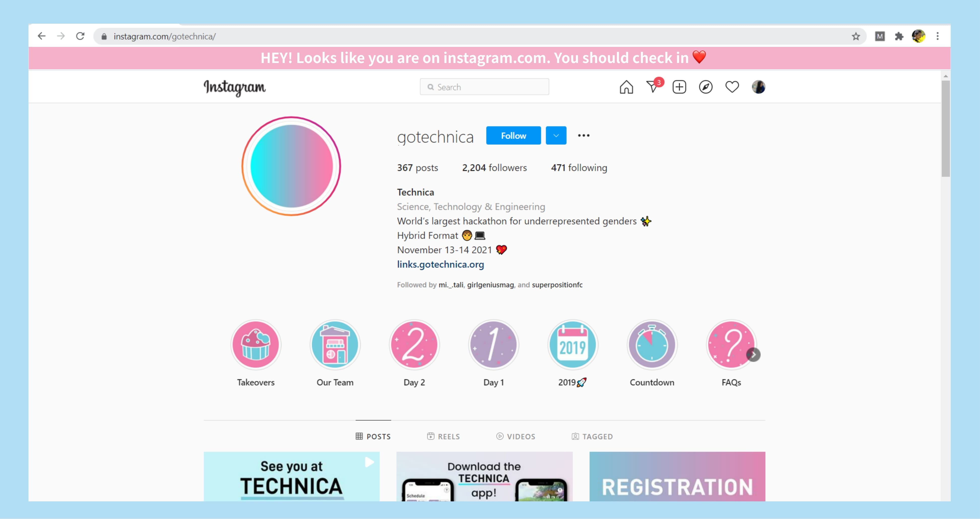The height and width of the screenshot is (519, 980).
Task: Open the links.gotechnica.org link
Action: pyautogui.click(x=440, y=264)
